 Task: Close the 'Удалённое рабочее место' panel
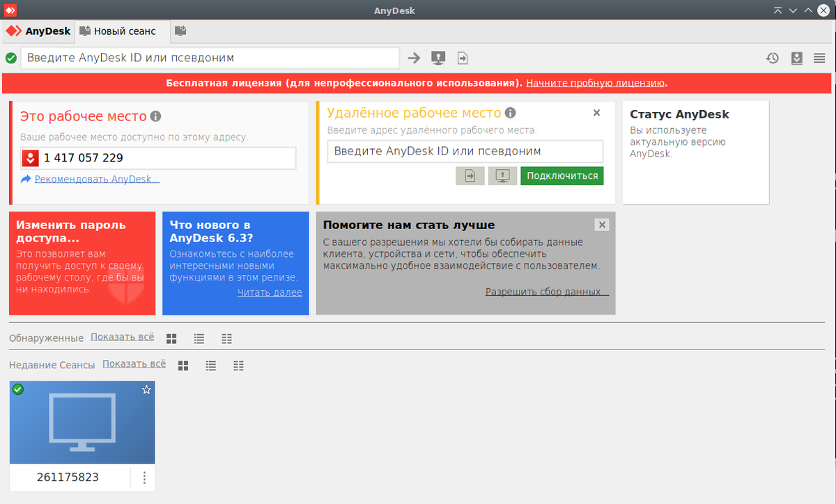(x=596, y=113)
